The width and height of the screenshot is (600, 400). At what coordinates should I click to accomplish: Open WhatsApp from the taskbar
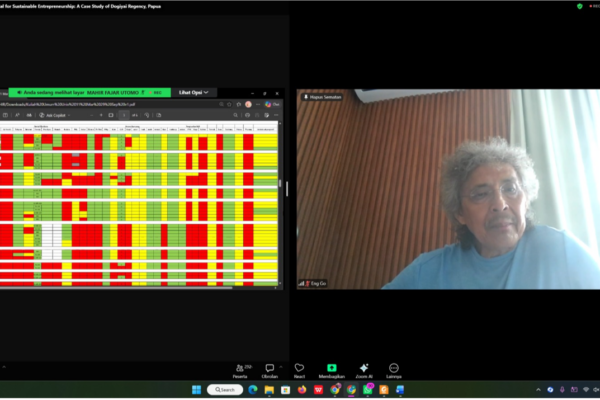point(368,390)
